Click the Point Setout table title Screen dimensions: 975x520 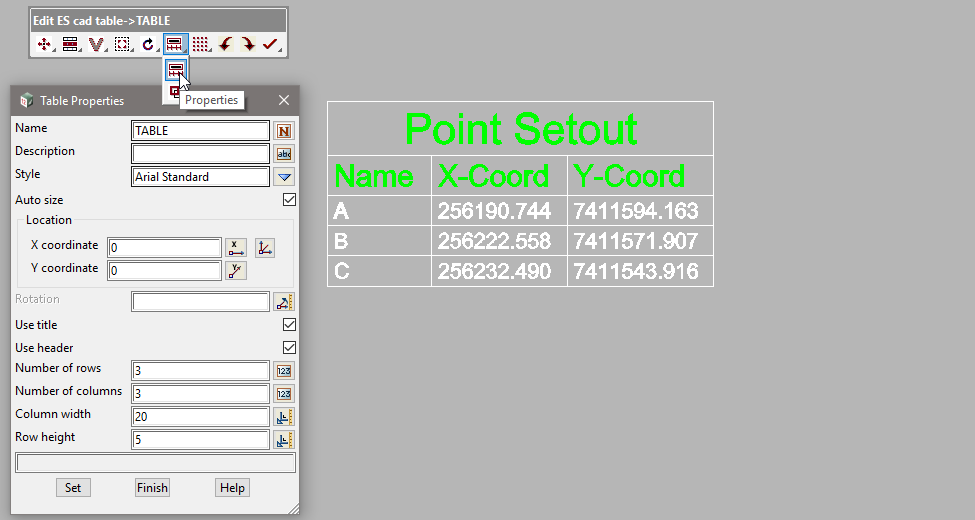coord(520,129)
